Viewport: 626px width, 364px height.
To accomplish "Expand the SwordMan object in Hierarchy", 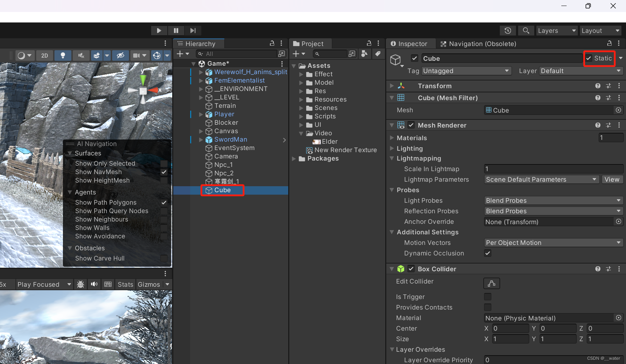I will [x=201, y=139].
